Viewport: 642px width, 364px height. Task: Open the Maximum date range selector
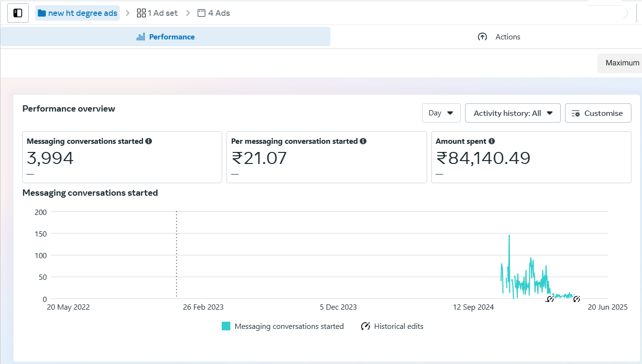[622, 63]
